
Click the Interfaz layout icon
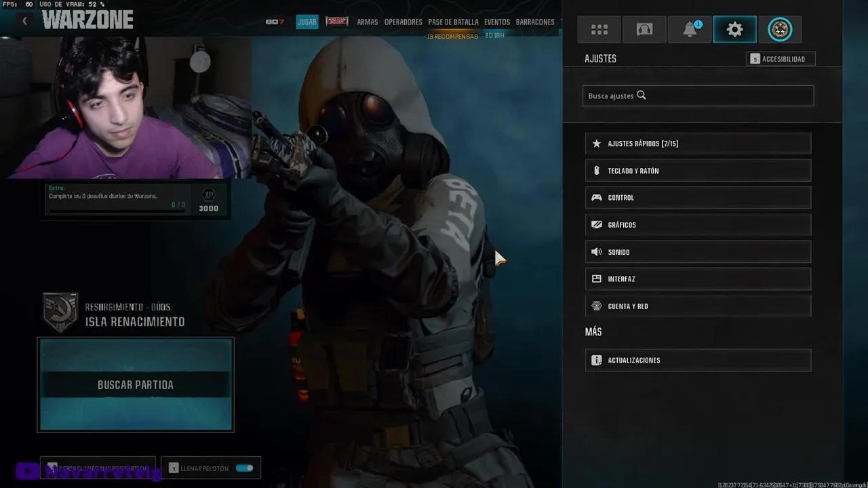point(597,279)
